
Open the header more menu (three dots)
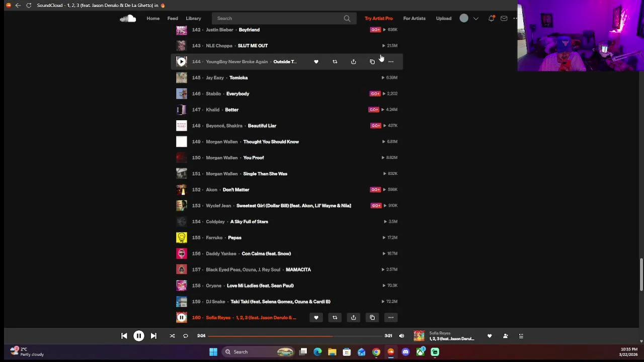[515, 19]
